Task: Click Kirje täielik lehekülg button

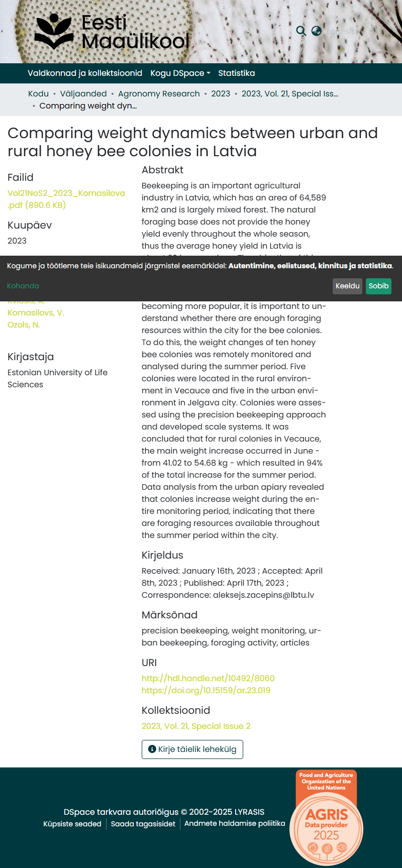Action: pos(192,749)
